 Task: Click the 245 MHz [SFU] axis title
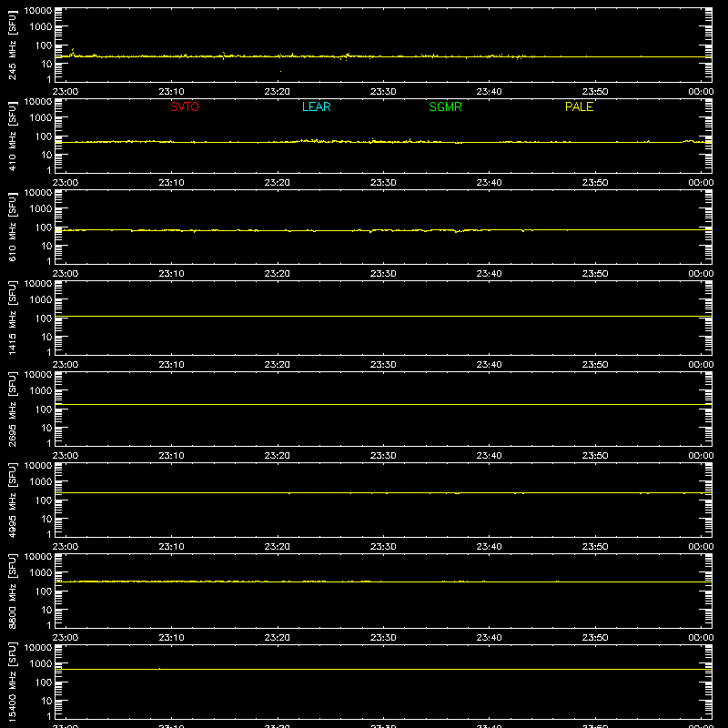pos(12,45)
